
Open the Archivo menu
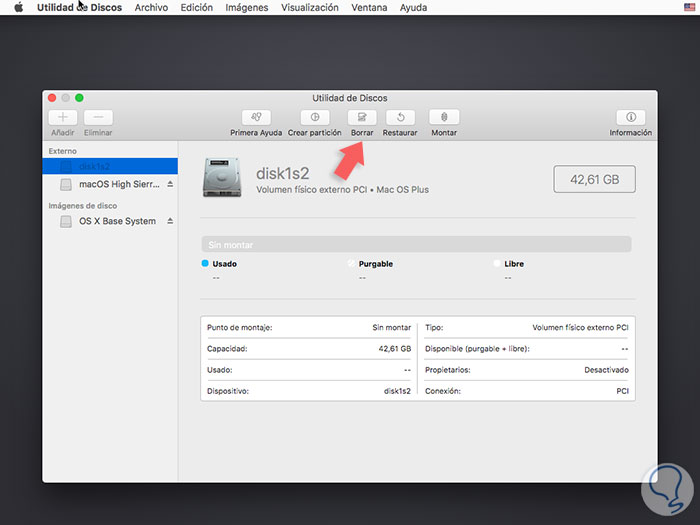point(151,8)
